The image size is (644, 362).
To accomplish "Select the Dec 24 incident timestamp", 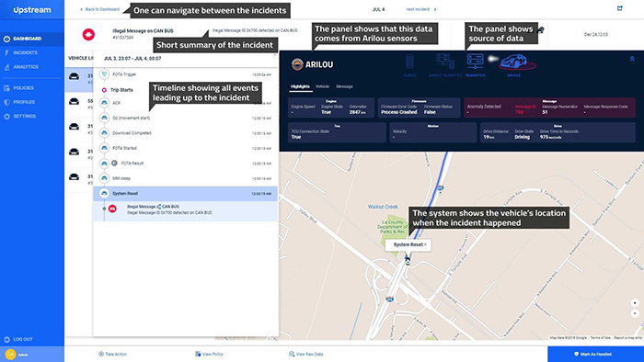I will 595,35.
